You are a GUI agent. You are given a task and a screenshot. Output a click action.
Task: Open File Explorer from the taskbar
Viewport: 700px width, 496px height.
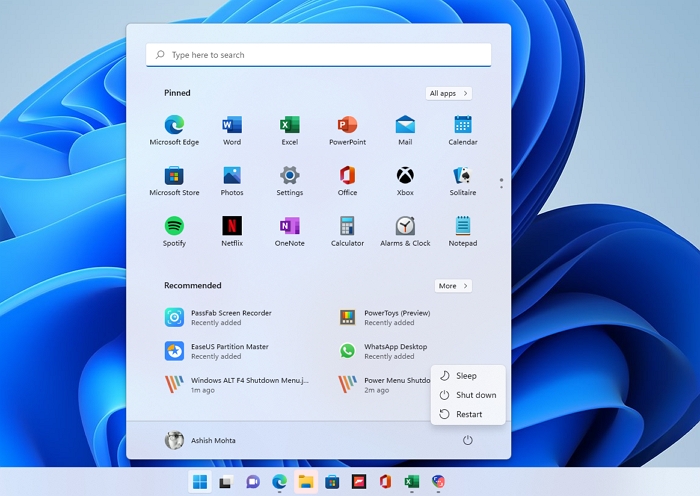point(306,482)
